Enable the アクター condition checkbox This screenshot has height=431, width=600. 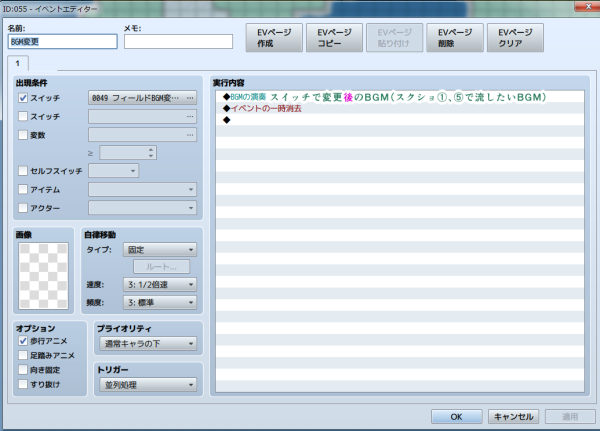click(23, 208)
